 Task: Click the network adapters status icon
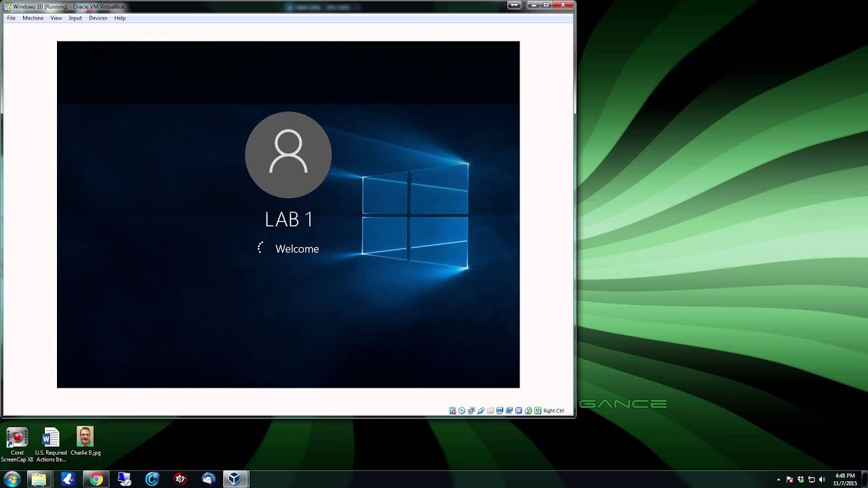471,411
